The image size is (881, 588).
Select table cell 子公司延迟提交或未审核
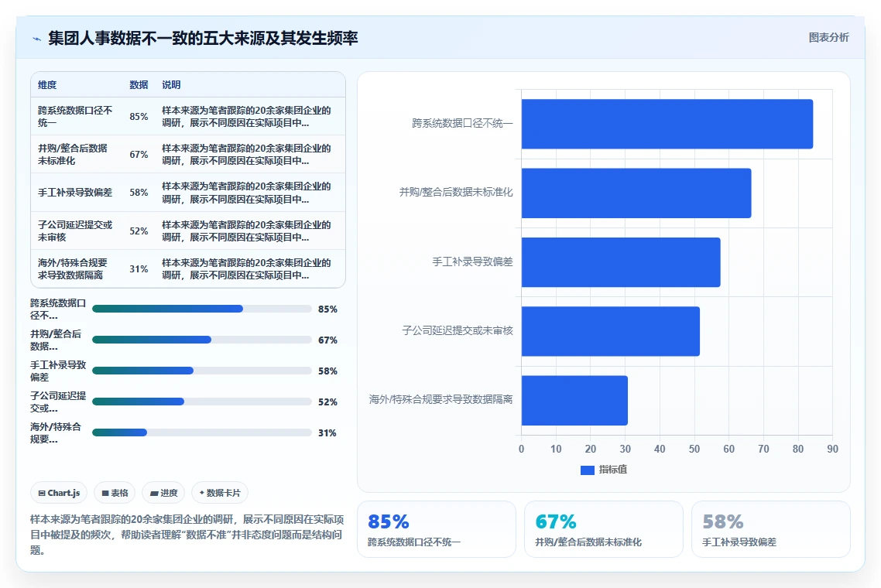tap(75, 231)
